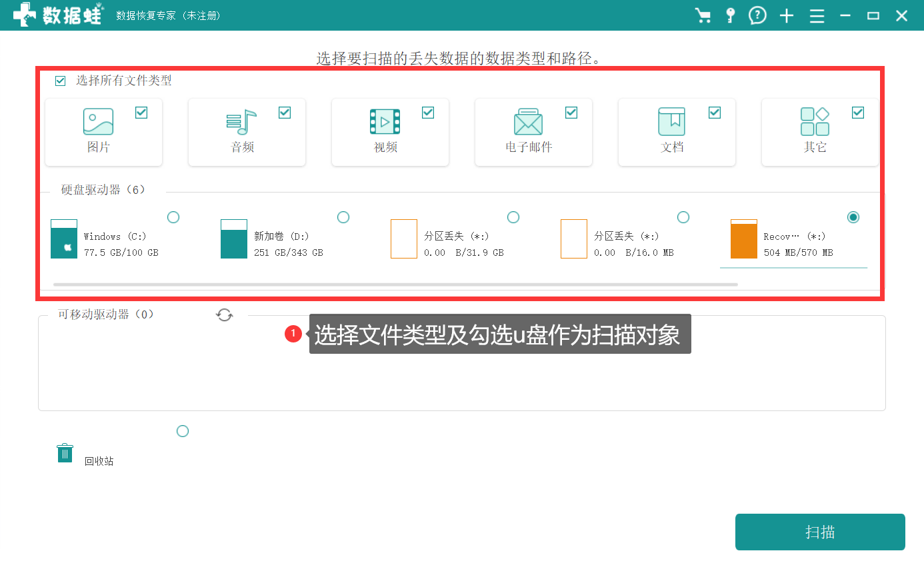
Task: Select the 电子邮件 email type icon
Action: tap(528, 121)
